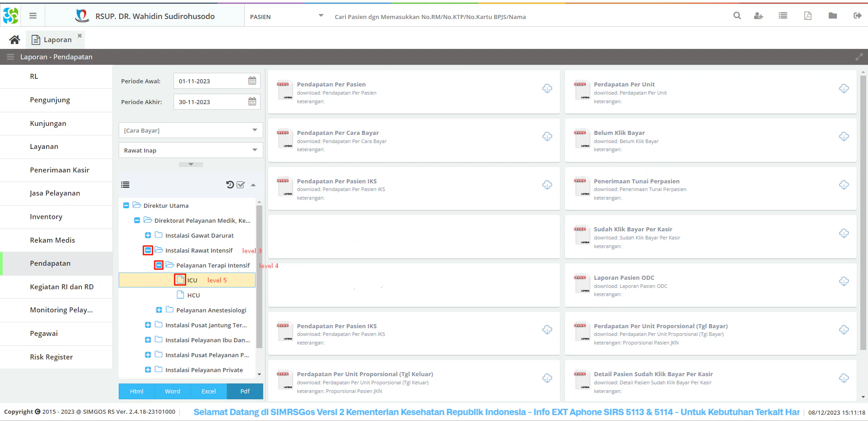Download Pendapatan Per Pasien report
Viewport: 868px width, 421px height.
click(x=547, y=88)
